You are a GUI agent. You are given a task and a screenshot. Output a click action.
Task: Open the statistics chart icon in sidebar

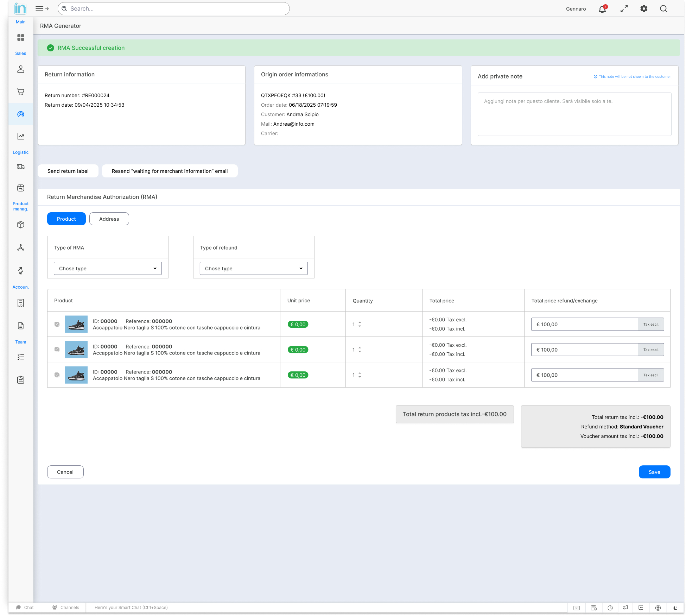(21, 137)
